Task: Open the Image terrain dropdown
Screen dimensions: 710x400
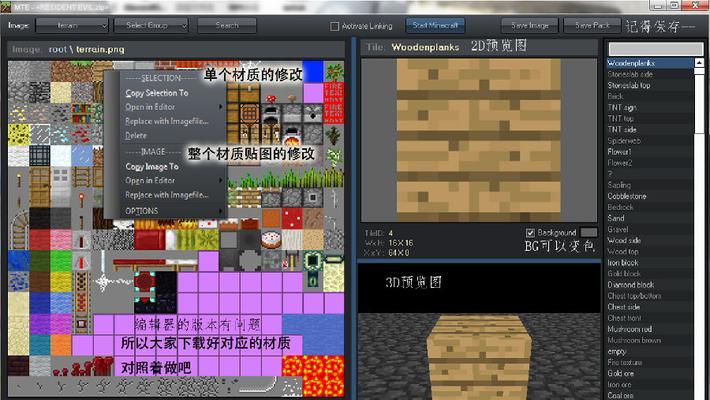Action: [72, 25]
